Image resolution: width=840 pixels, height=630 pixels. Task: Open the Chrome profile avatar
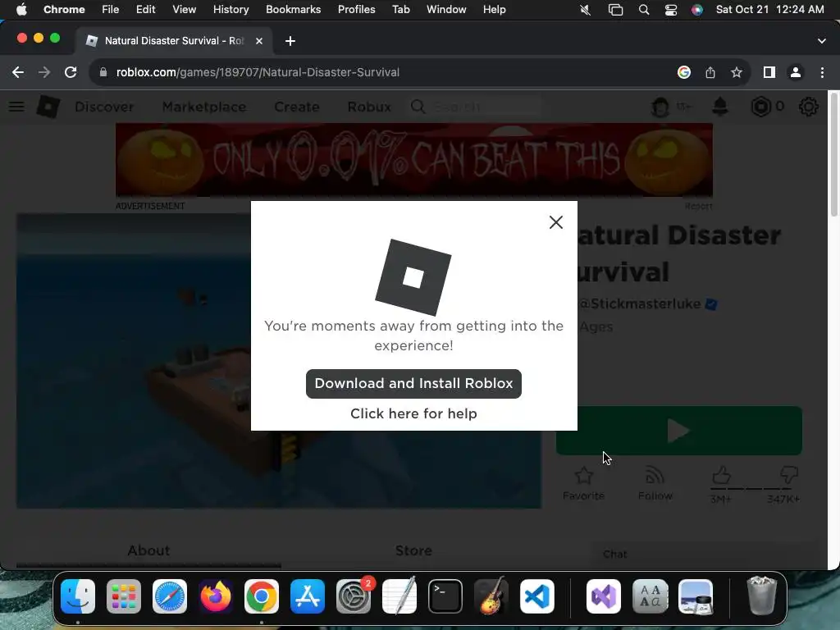pos(796,72)
